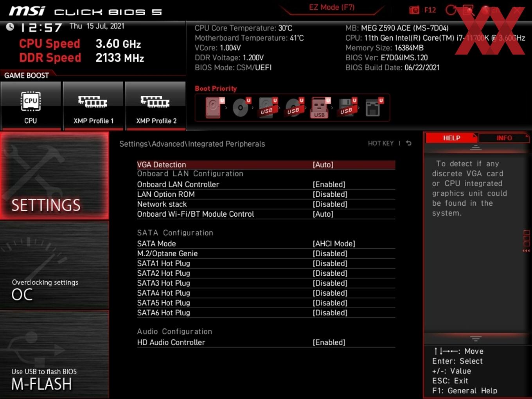Open VGA Detection [Auto] option
The height and width of the screenshot is (399, 532).
pyautogui.click(x=323, y=165)
